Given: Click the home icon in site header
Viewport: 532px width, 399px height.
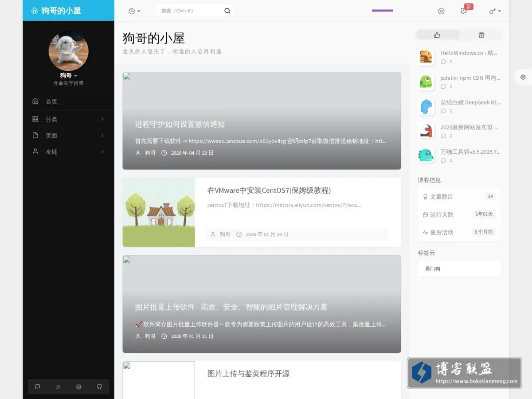Looking at the screenshot, I should point(35,11).
